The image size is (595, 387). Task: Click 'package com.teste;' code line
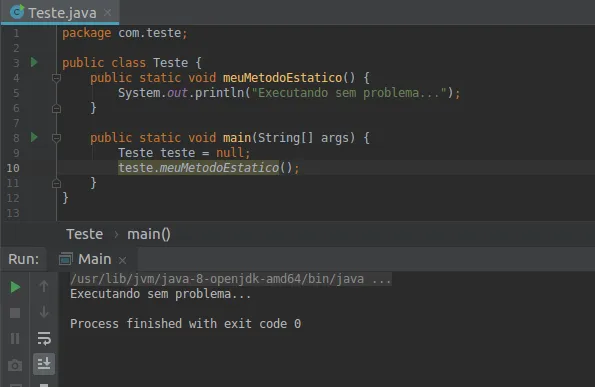coord(125,33)
